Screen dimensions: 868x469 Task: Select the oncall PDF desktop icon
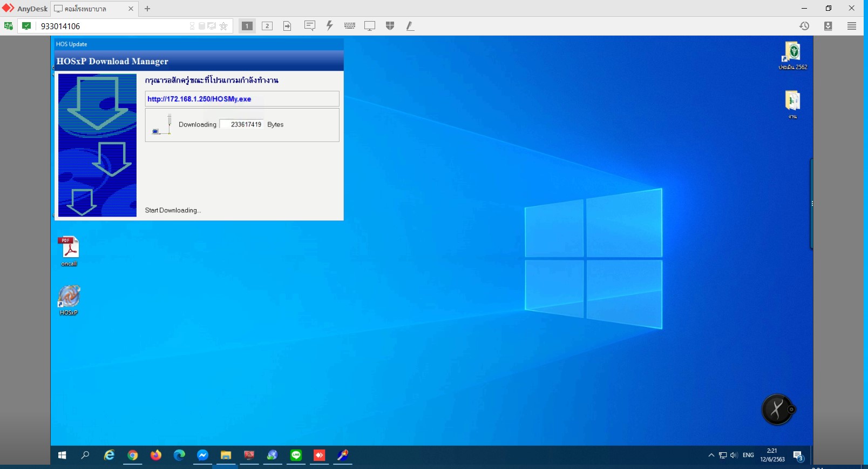click(69, 252)
